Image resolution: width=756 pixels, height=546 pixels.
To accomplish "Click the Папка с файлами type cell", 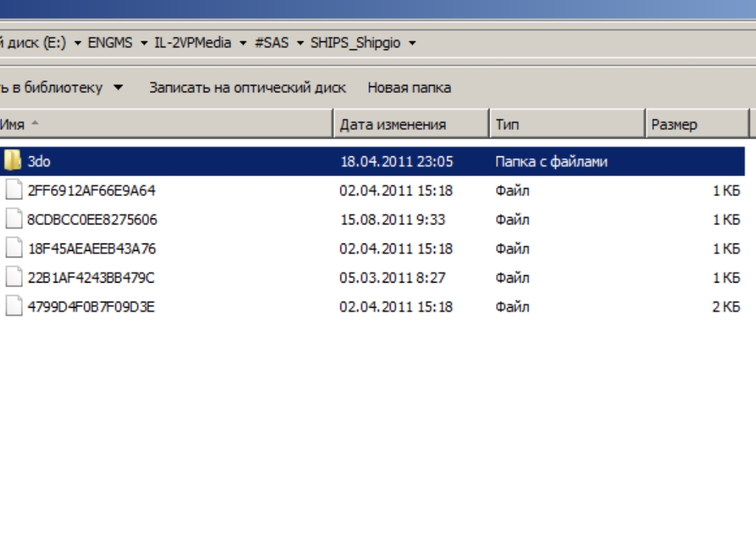I will [551, 162].
